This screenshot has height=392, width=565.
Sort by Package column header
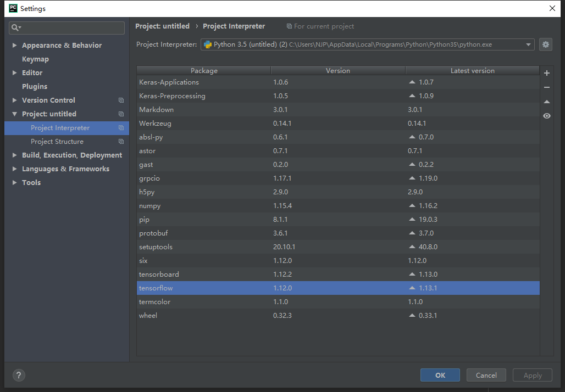204,71
